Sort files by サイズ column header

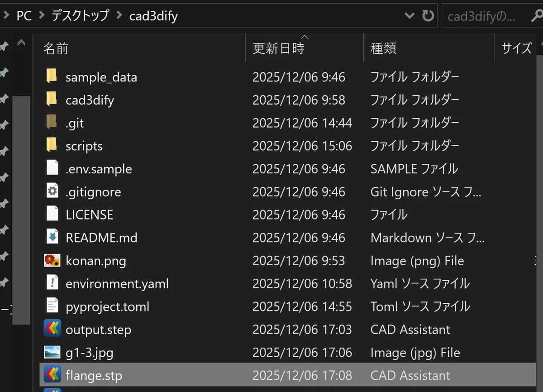[x=516, y=48]
